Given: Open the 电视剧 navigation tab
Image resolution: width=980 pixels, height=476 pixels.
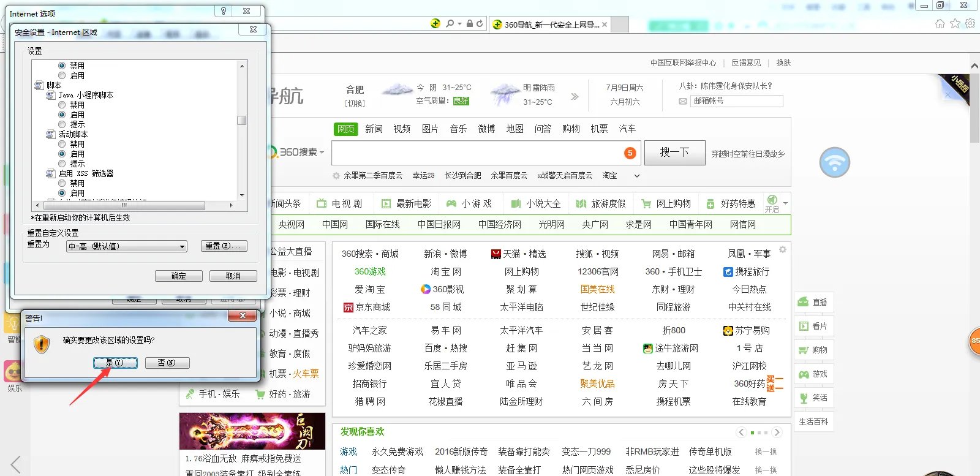Looking at the screenshot, I should [340, 203].
